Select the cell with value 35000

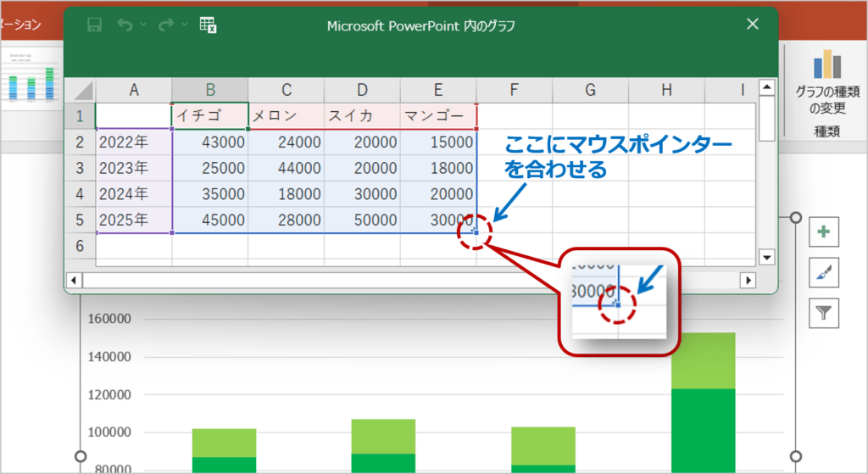pyautogui.click(x=210, y=194)
